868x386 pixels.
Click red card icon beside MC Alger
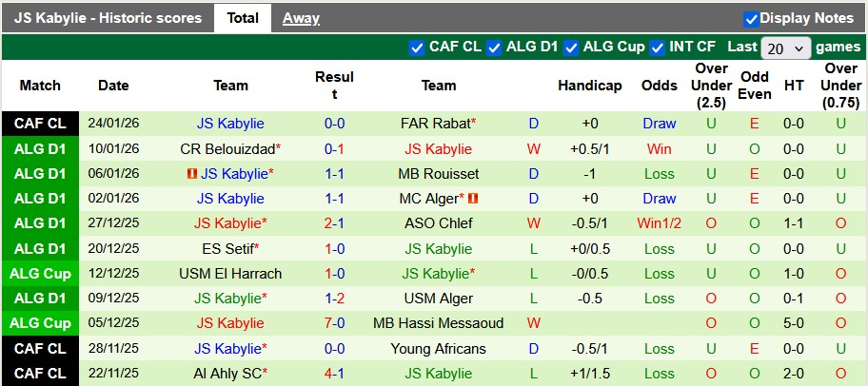pos(472,199)
